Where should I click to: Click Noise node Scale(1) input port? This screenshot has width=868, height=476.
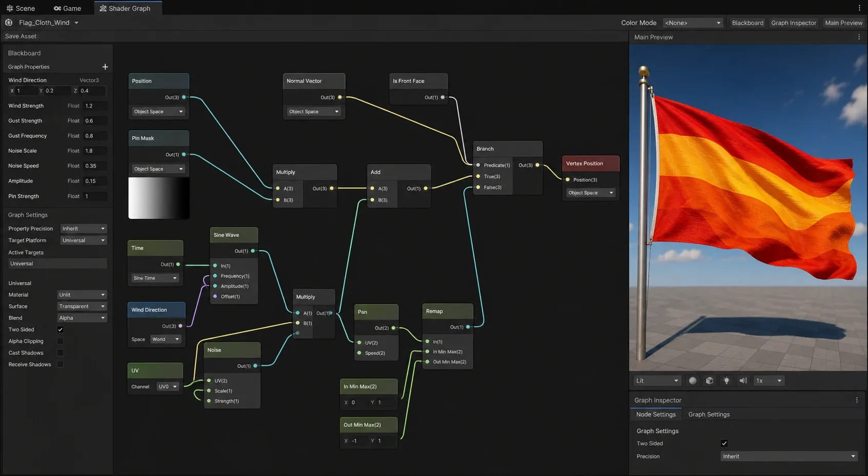pyautogui.click(x=209, y=391)
